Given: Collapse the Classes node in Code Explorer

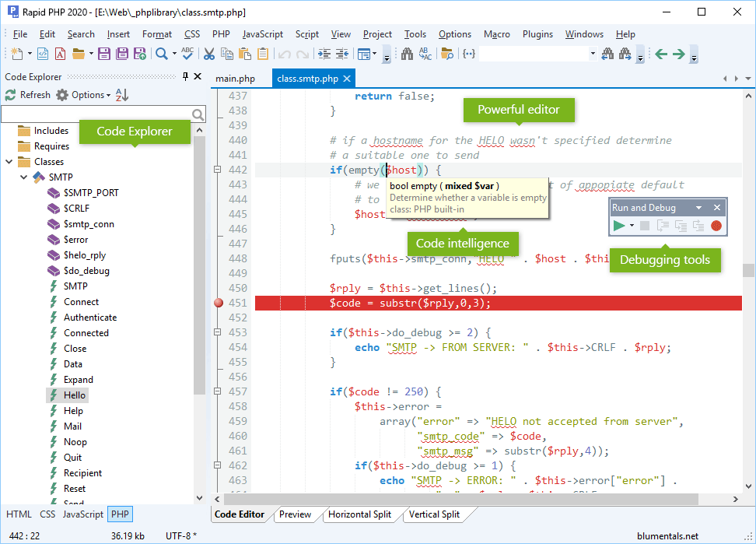Looking at the screenshot, I should click(x=8, y=161).
